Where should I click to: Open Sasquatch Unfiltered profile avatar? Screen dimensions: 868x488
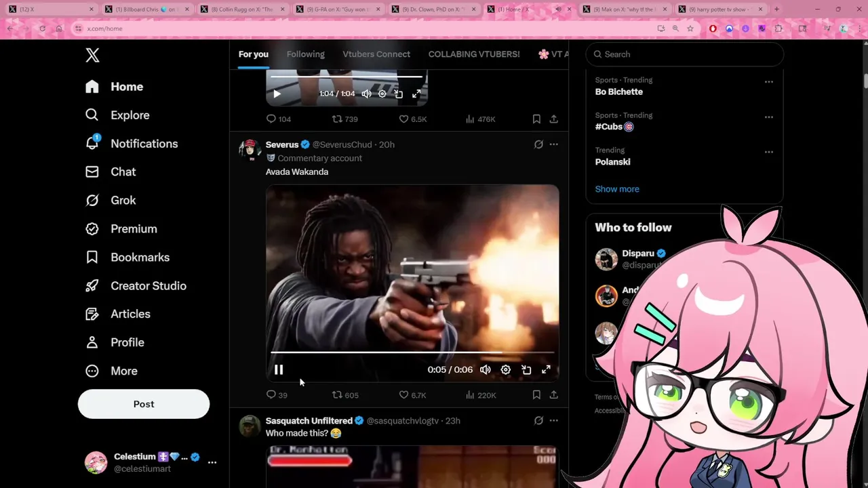pyautogui.click(x=250, y=426)
